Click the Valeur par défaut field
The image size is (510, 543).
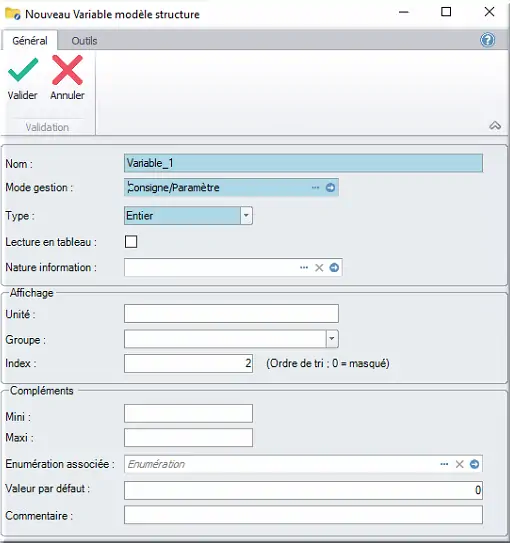303,490
